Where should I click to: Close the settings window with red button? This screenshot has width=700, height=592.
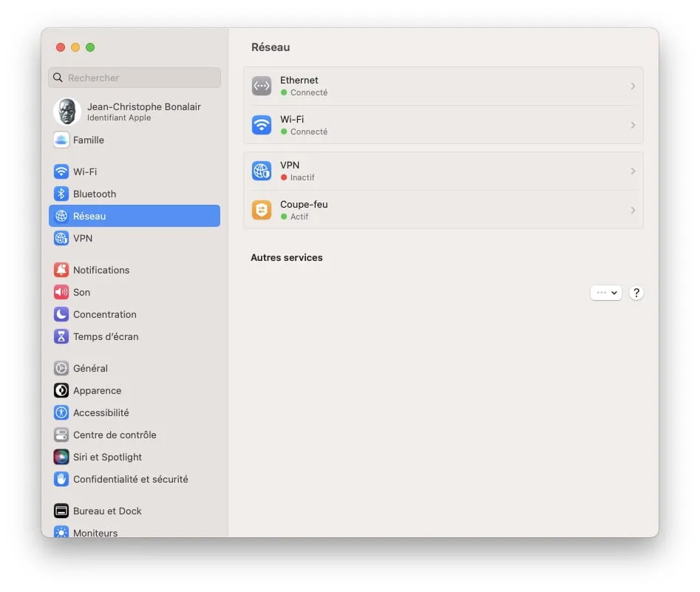tap(61, 47)
